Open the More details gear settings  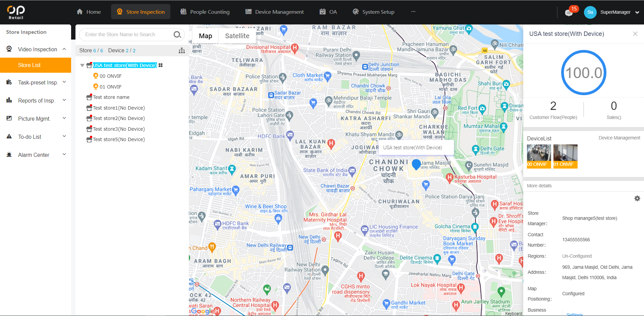(637, 198)
